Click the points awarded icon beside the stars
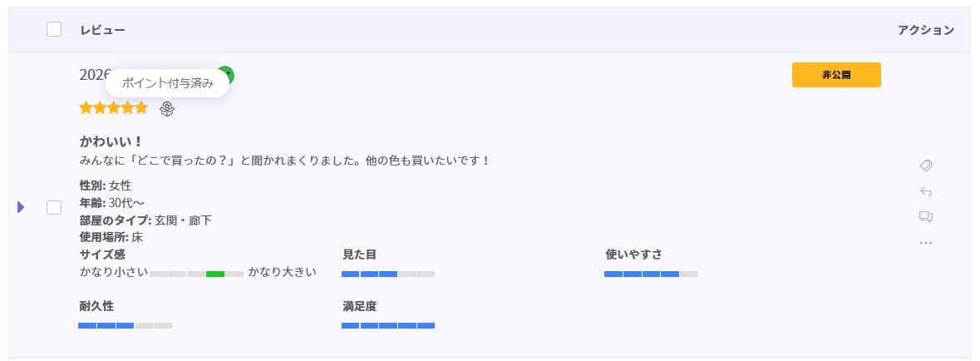 (167, 108)
